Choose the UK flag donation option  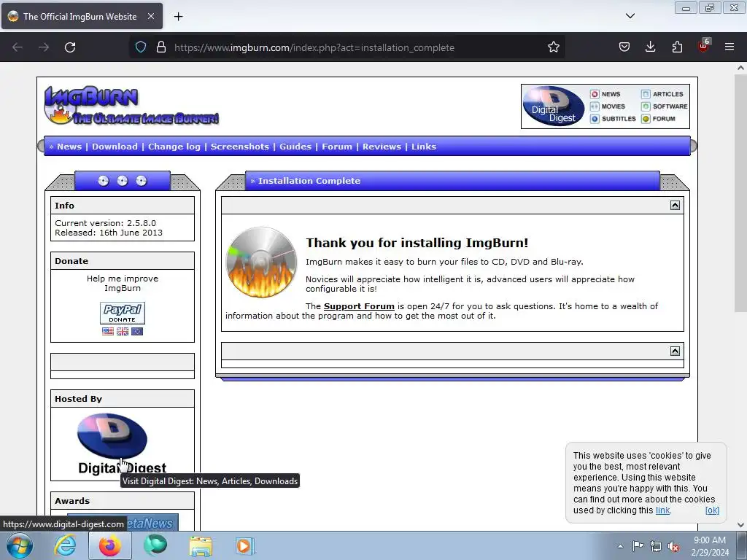point(123,331)
